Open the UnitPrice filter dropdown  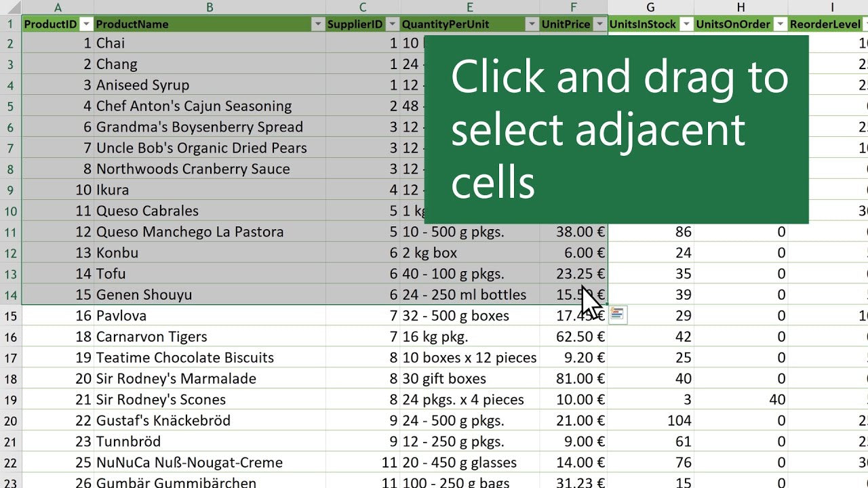point(599,24)
